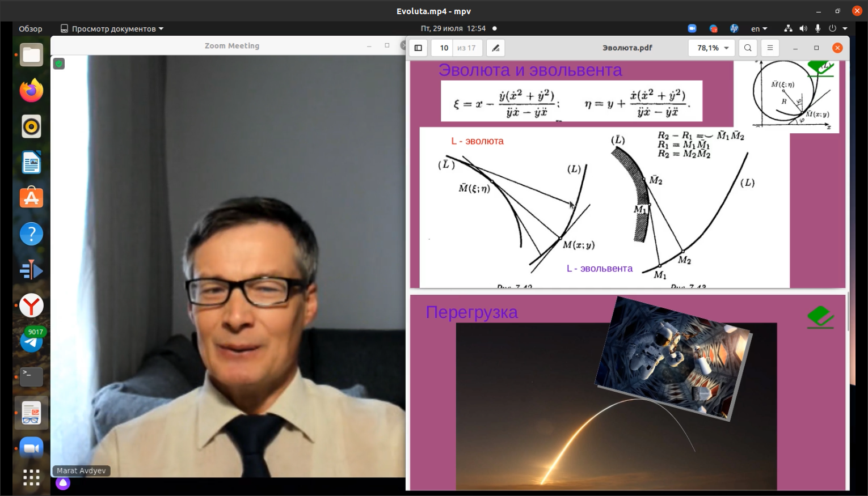Open the en keyboard layout menu
This screenshot has height=496, width=868.
point(759,28)
